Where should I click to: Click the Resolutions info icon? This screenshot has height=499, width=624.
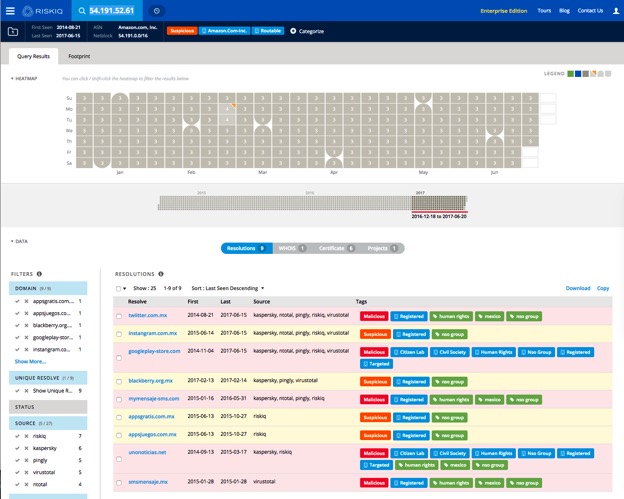click(x=161, y=274)
